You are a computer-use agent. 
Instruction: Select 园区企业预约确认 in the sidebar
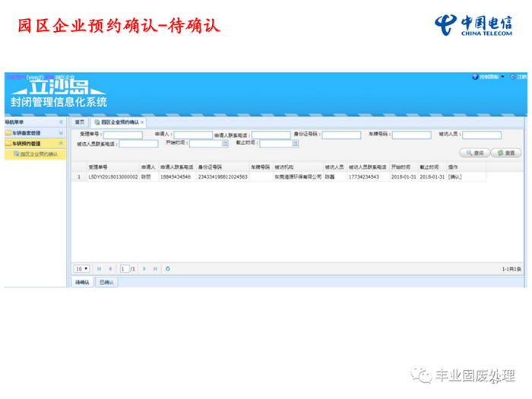click(38, 154)
